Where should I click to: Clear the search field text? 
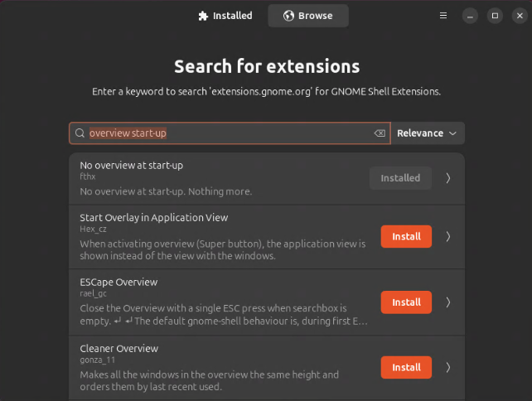(380, 133)
